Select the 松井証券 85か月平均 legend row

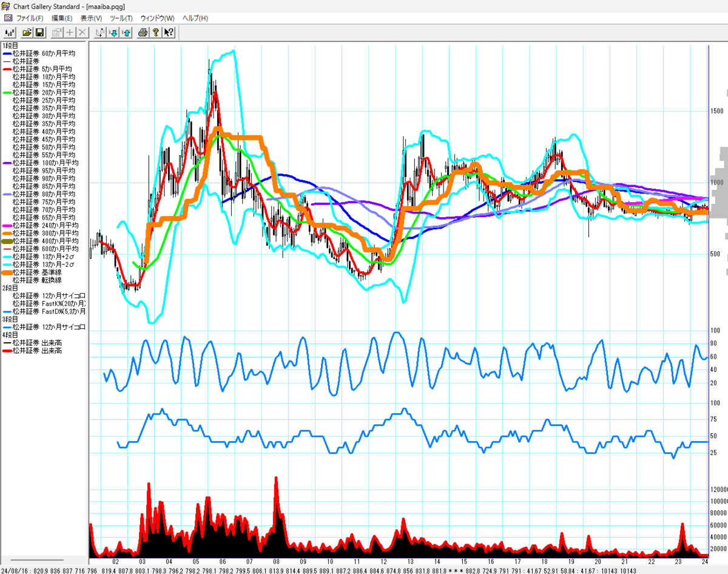click(44, 186)
